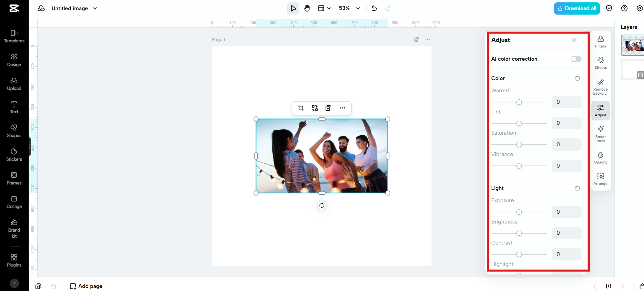Screen dimensions: 644x291
Task: Open the 53% zoom level dropdown
Action: tap(349, 8)
